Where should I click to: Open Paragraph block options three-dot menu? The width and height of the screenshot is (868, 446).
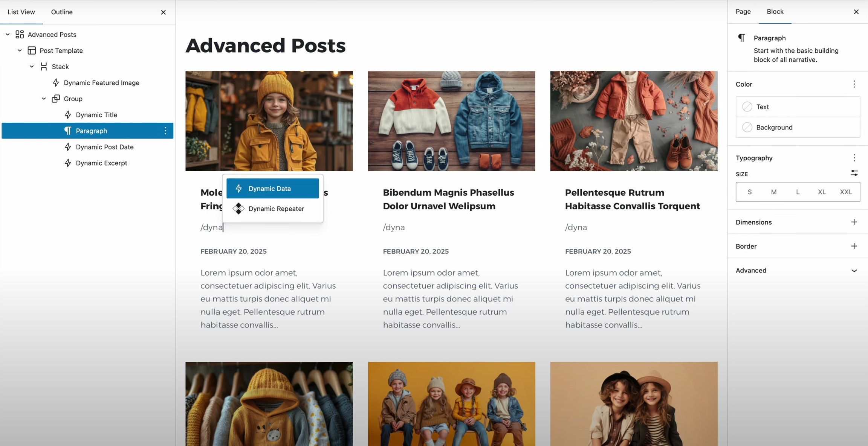[165, 131]
